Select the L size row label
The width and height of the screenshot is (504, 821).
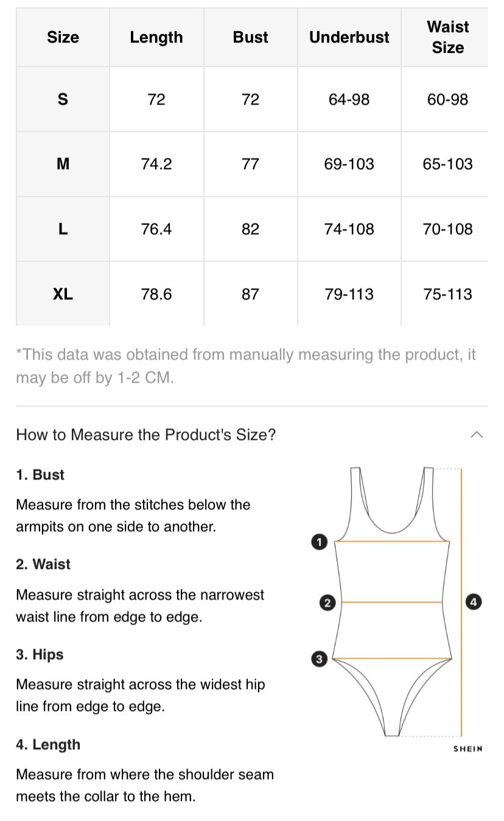tap(63, 229)
